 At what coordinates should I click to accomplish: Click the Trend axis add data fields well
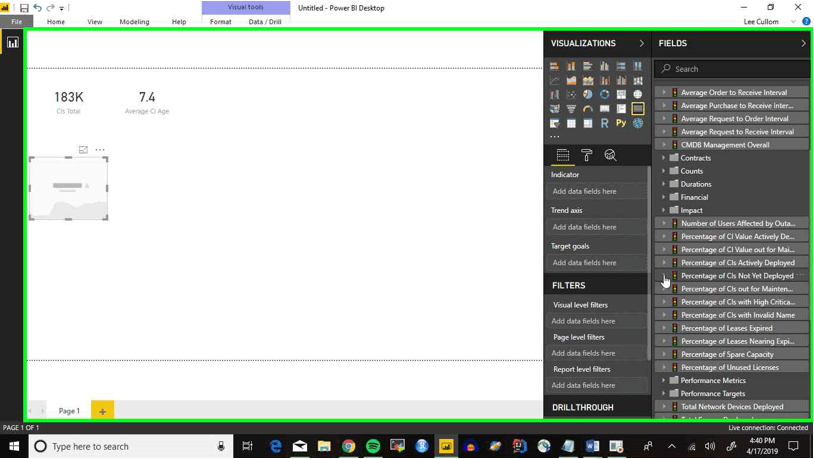(x=597, y=227)
